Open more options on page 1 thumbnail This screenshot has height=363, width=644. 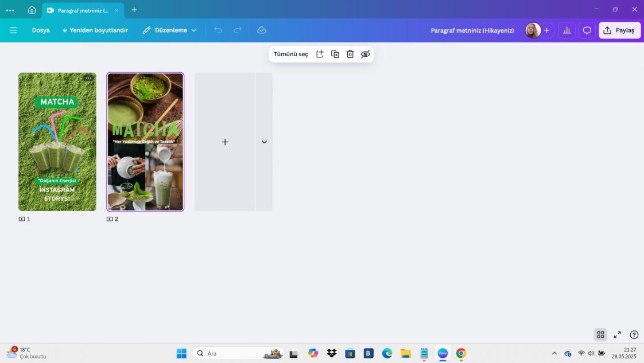[x=88, y=78]
